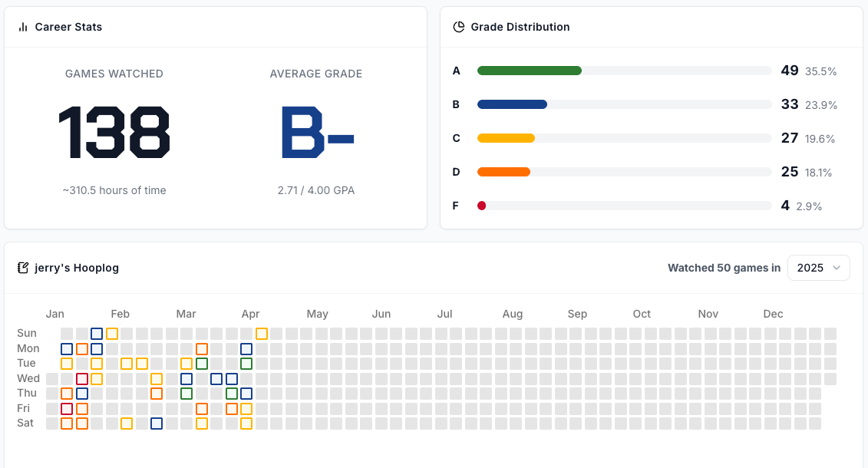Click the 'May' month label
868x468 pixels.
coord(317,315)
